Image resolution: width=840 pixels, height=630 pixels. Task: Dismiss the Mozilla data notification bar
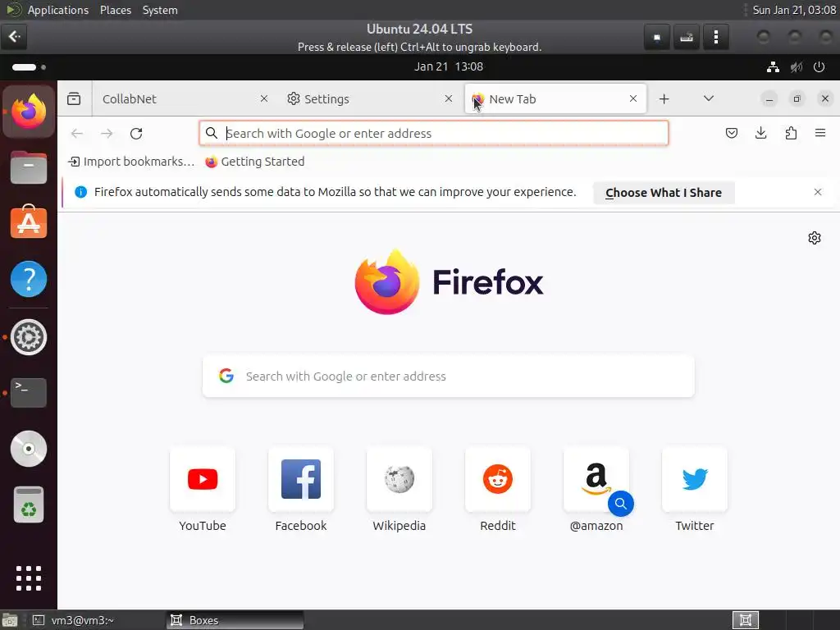pyautogui.click(x=818, y=192)
